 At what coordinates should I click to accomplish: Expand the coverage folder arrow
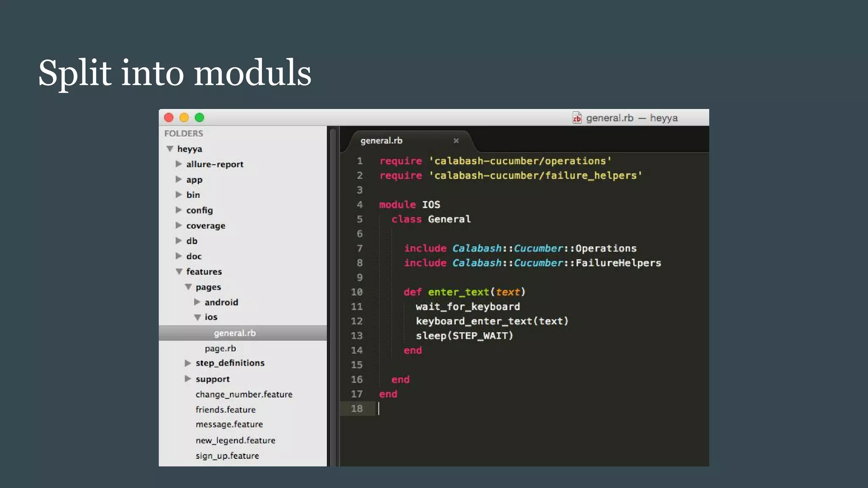pyautogui.click(x=178, y=225)
